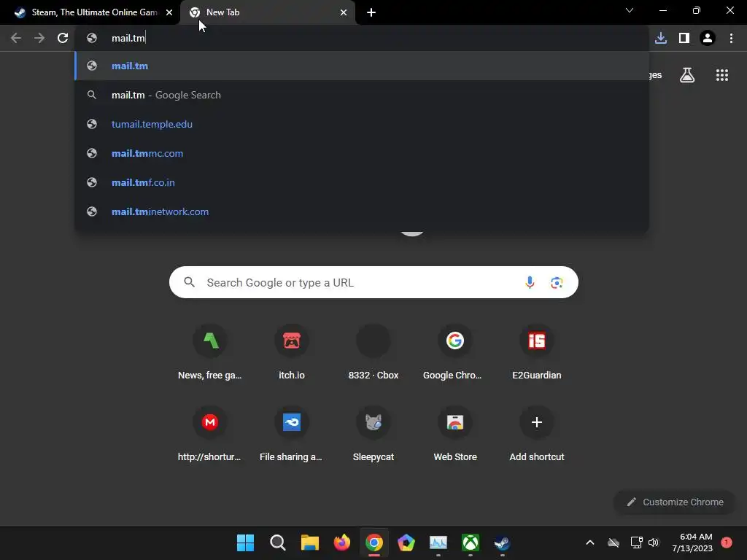This screenshot has height=560, width=747.
Task: Select mail.tminetwork.com suggestion
Action: tap(362, 211)
